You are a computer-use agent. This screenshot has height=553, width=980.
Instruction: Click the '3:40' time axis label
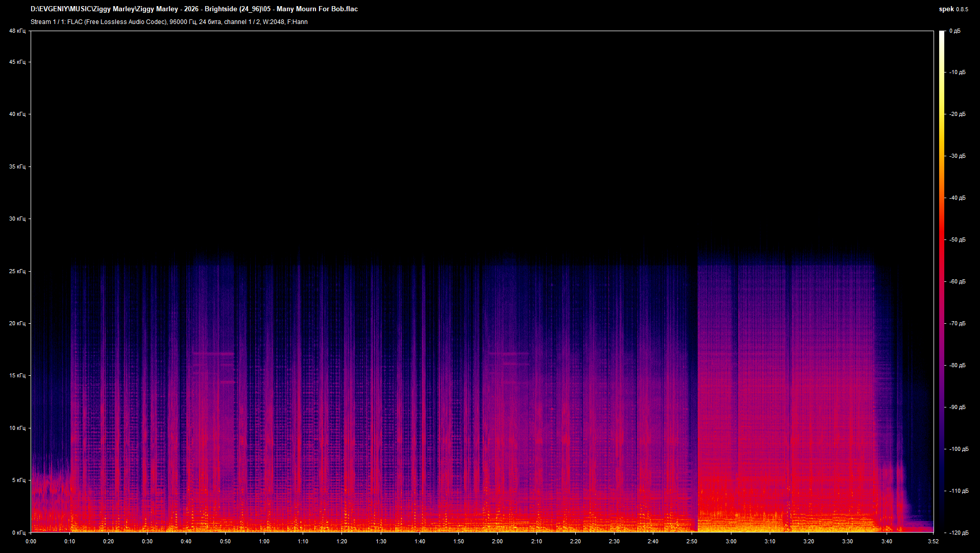pos(887,542)
